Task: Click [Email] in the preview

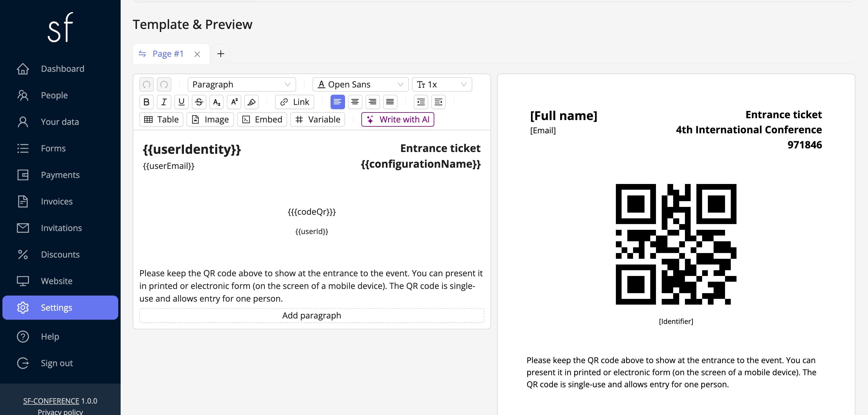Action: 543,130
